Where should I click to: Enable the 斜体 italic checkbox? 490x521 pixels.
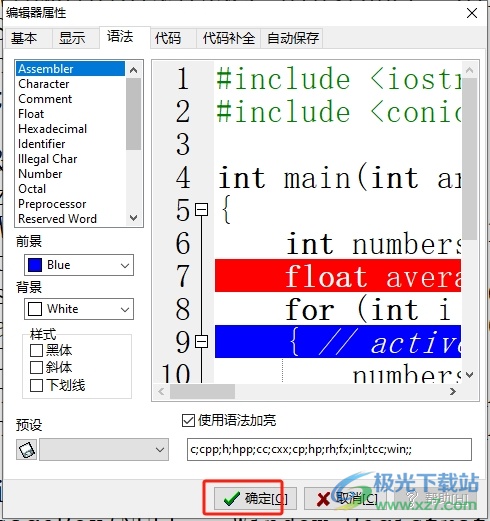(x=36, y=368)
